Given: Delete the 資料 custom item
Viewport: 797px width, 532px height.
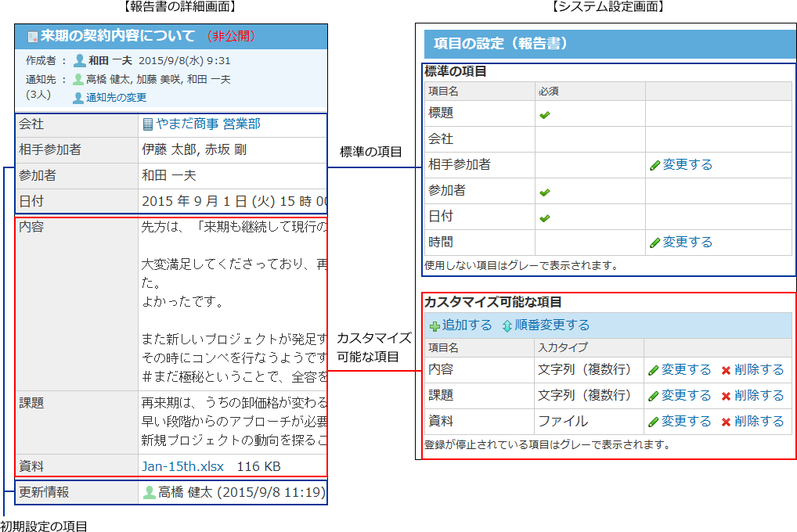Looking at the screenshot, I should tap(759, 422).
